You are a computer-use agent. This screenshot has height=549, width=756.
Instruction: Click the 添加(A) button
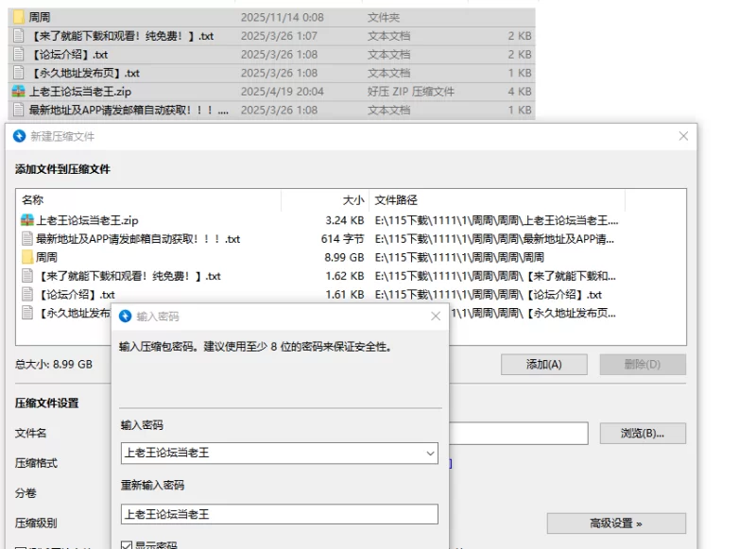tap(544, 365)
